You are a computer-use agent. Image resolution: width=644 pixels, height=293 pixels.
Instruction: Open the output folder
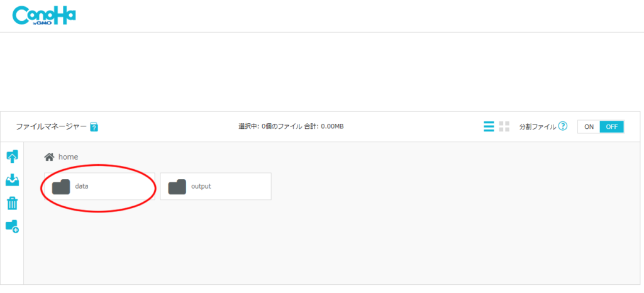pos(215,187)
